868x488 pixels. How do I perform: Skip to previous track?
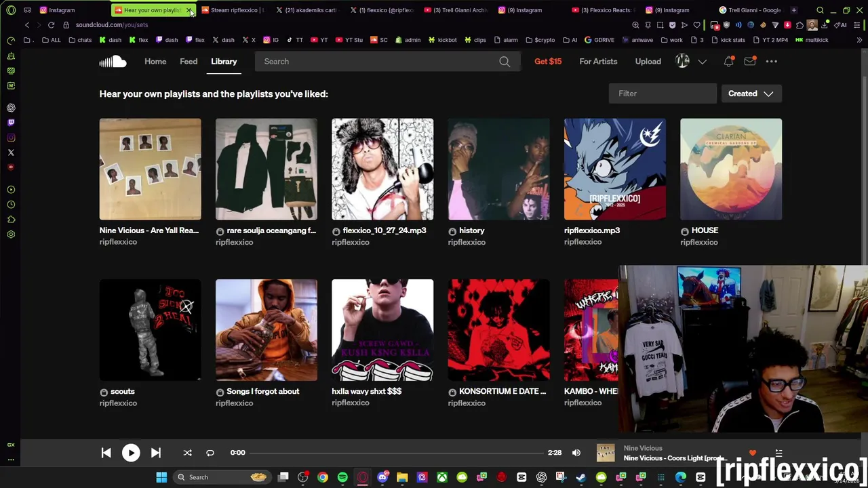pos(106,453)
